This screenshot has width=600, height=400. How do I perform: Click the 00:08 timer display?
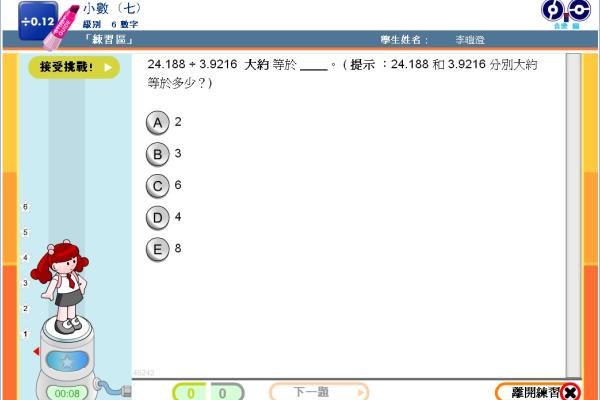click(67, 393)
